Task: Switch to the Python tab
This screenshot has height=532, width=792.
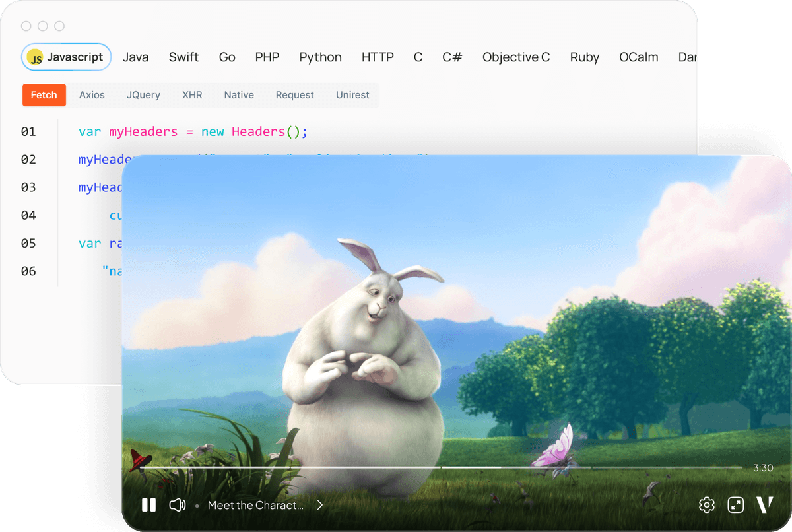Action: pyautogui.click(x=321, y=57)
